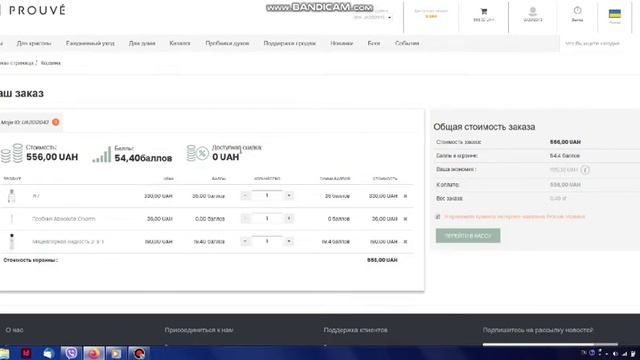Open the Мицеллярная жидкость product link
Viewport: 640px width, 360px height.
click(68, 242)
